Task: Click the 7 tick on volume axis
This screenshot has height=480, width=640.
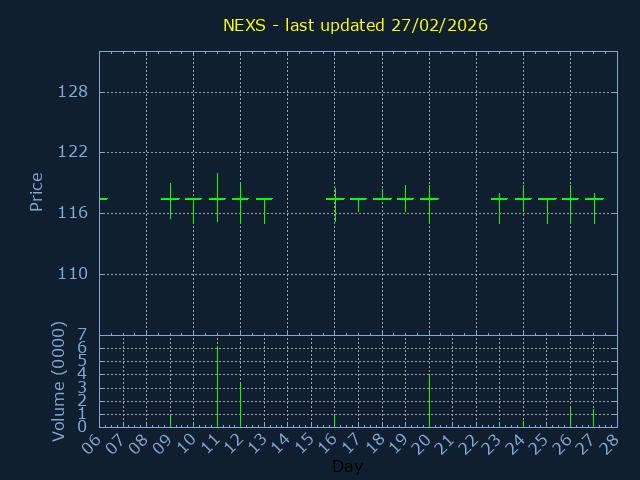Action: (82, 335)
